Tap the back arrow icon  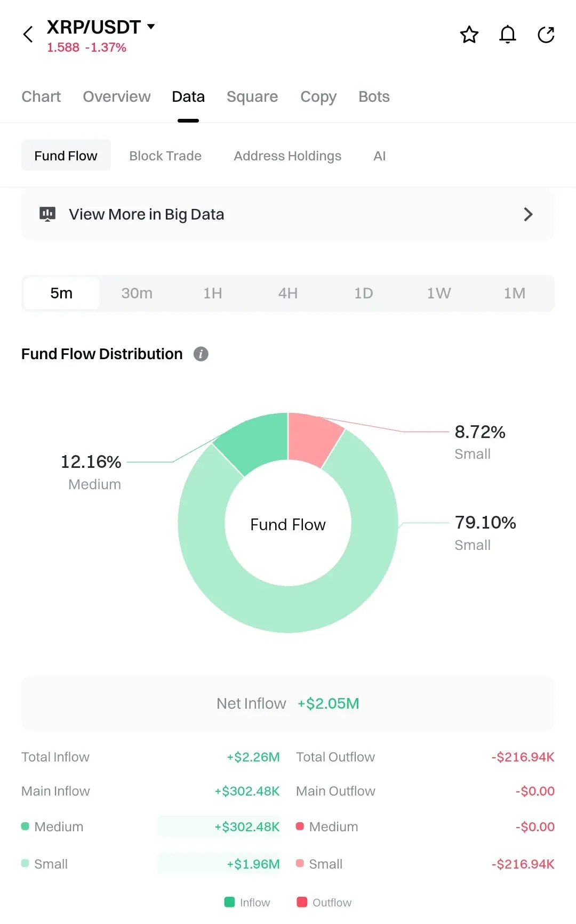tap(28, 35)
